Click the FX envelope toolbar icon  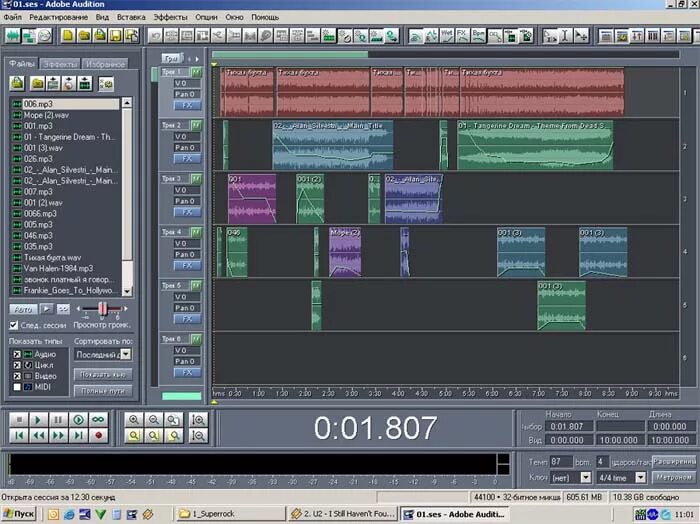pyautogui.click(x=462, y=36)
